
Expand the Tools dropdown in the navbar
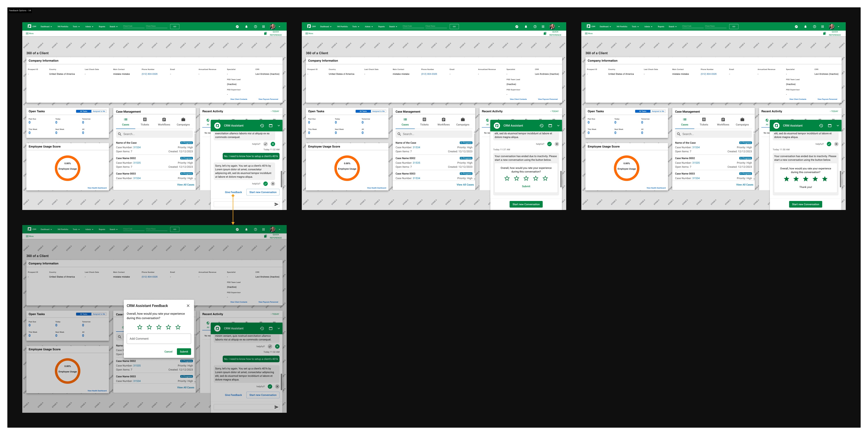click(x=76, y=27)
